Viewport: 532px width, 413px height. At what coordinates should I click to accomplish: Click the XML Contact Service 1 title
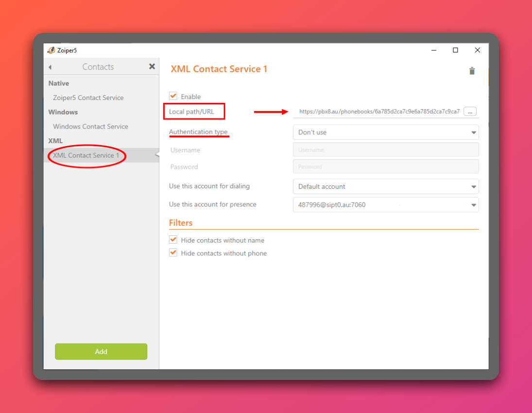(219, 69)
